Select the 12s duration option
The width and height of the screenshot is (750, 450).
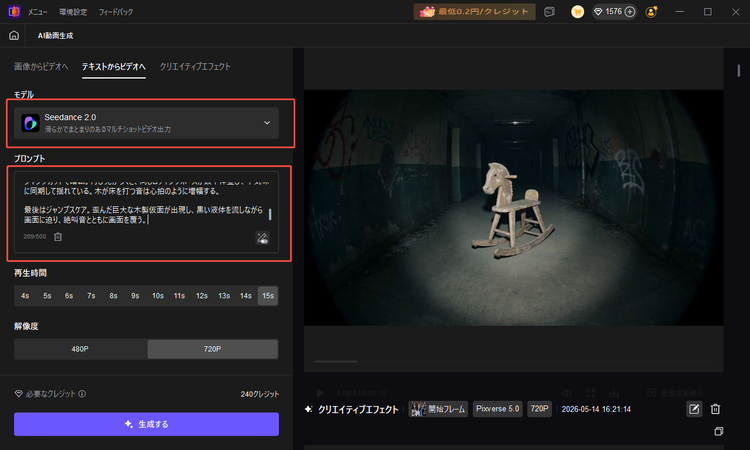201,296
